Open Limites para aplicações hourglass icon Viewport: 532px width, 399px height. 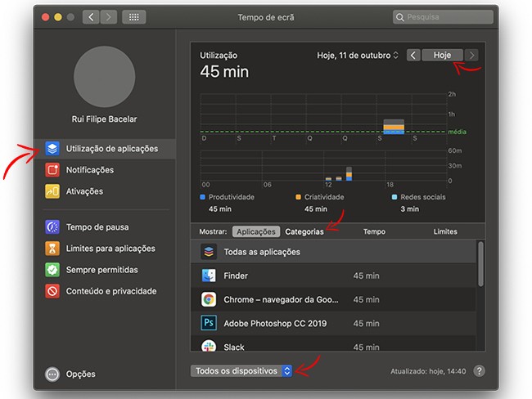tap(52, 249)
